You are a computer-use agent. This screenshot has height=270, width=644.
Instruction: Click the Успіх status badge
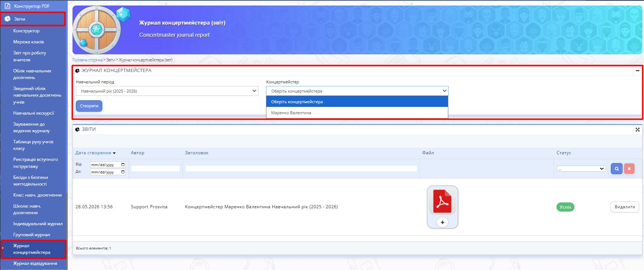[x=565, y=207]
